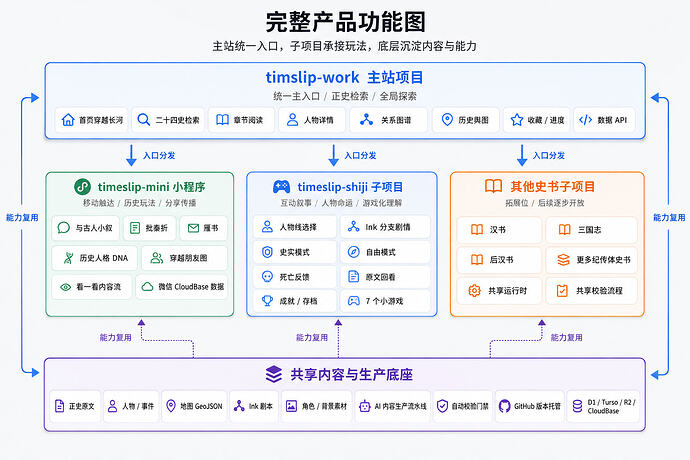
Task: Click the 移动触达 / 历史玩法 / 分享传播 subtitle
Action: point(139,203)
